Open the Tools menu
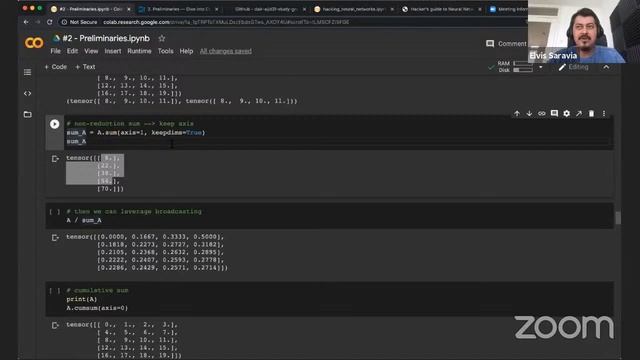The height and width of the screenshot is (360, 640). 165,51
